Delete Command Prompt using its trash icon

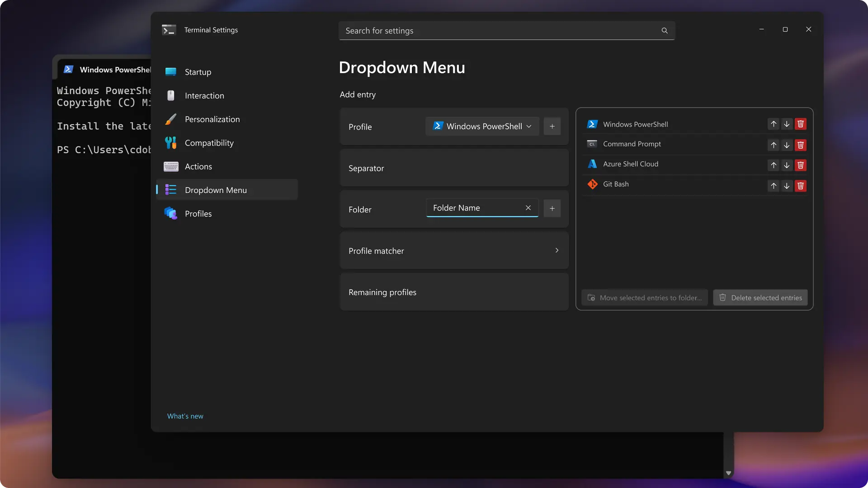pos(800,145)
